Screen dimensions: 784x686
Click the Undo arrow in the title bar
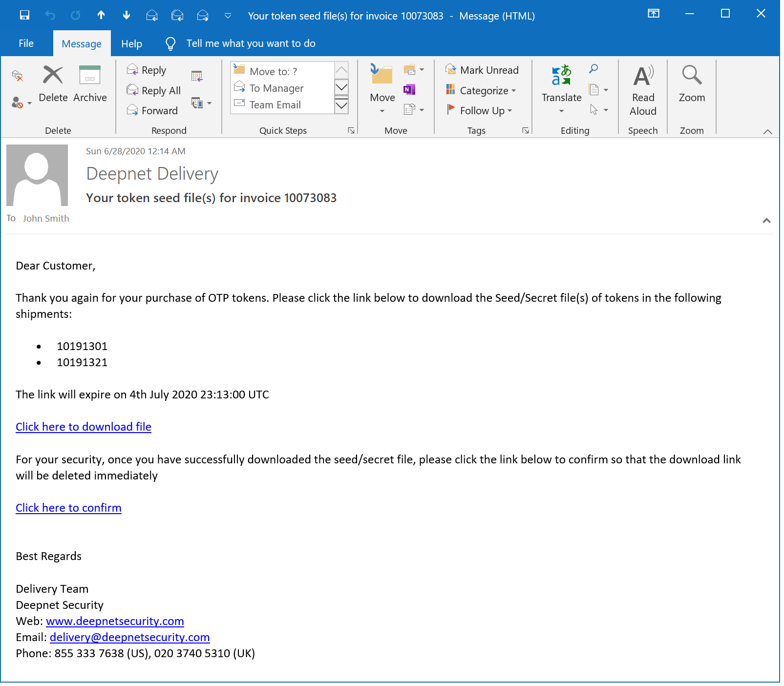(x=50, y=15)
